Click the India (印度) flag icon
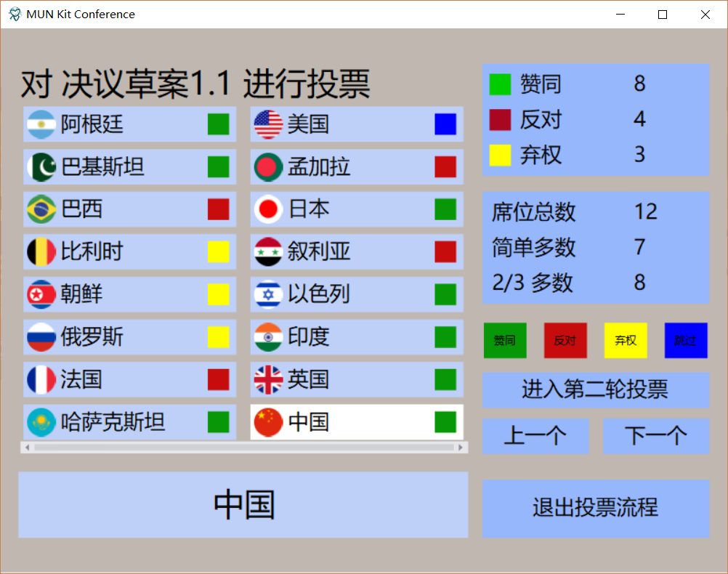This screenshot has width=728, height=574. coord(268,337)
